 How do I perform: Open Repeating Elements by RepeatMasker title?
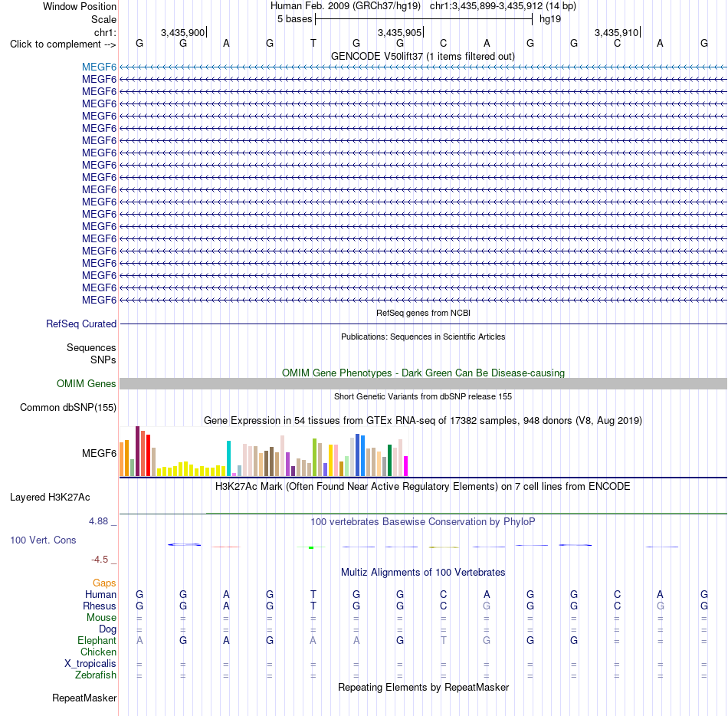(x=423, y=687)
